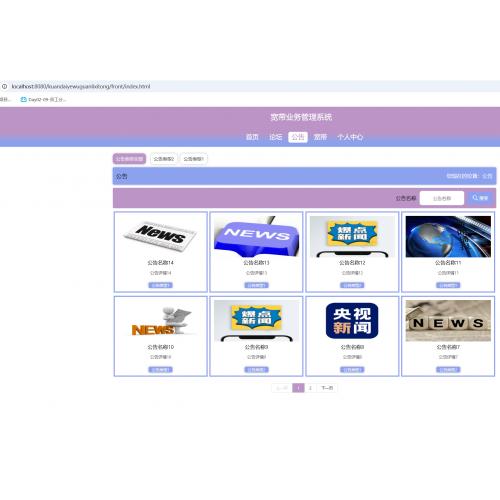Focus the 公告名称 search input field
Screen dimensions: 500x500
[442, 198]
